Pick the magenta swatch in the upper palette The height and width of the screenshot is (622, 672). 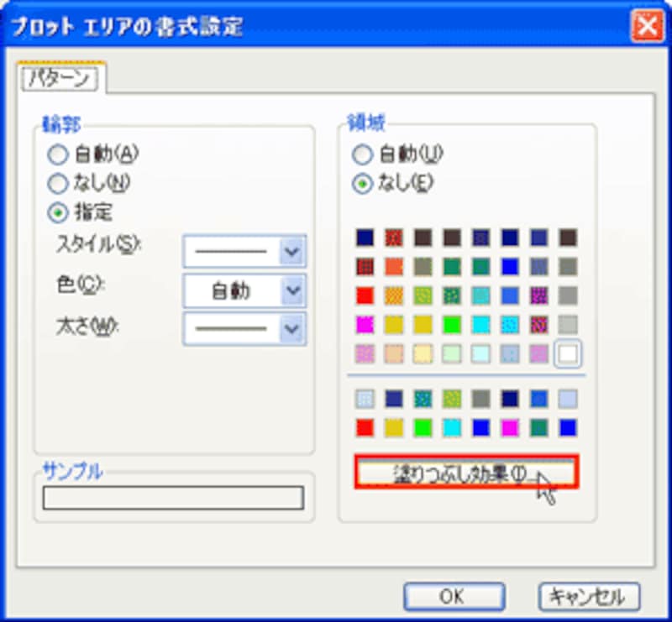point(365,324)
